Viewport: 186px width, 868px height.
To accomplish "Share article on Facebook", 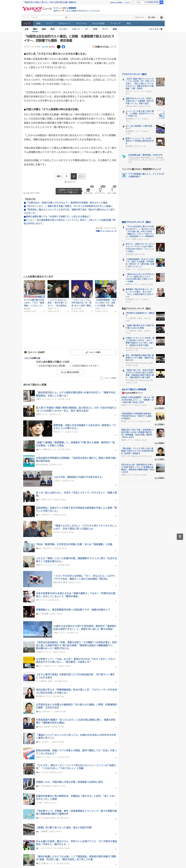I will (63, 47).
